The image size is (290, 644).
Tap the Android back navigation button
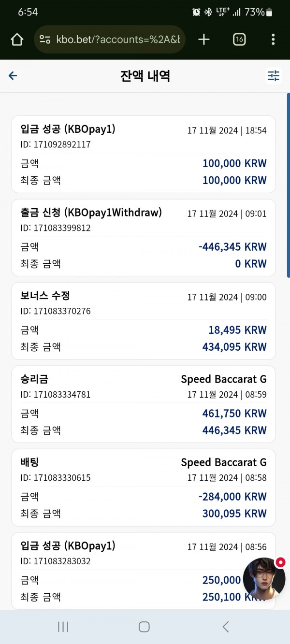225,627
